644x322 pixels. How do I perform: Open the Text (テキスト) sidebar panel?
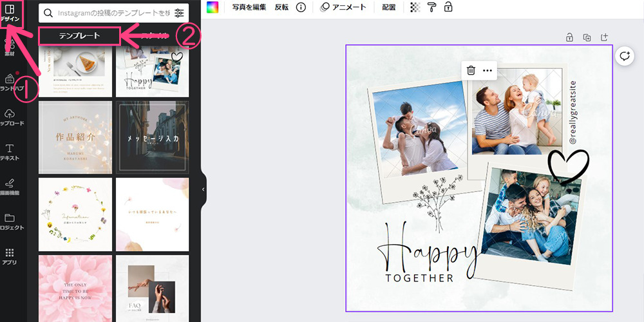[x=10, y=153]
